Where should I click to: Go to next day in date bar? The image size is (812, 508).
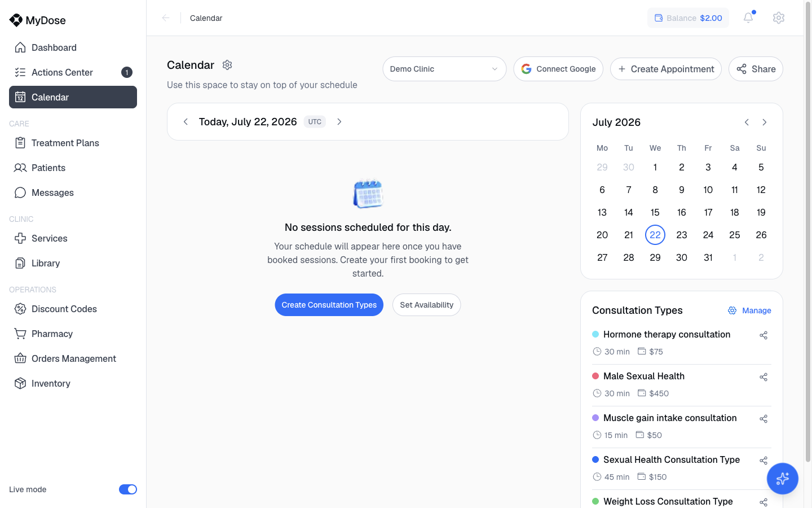pos(339,121)
